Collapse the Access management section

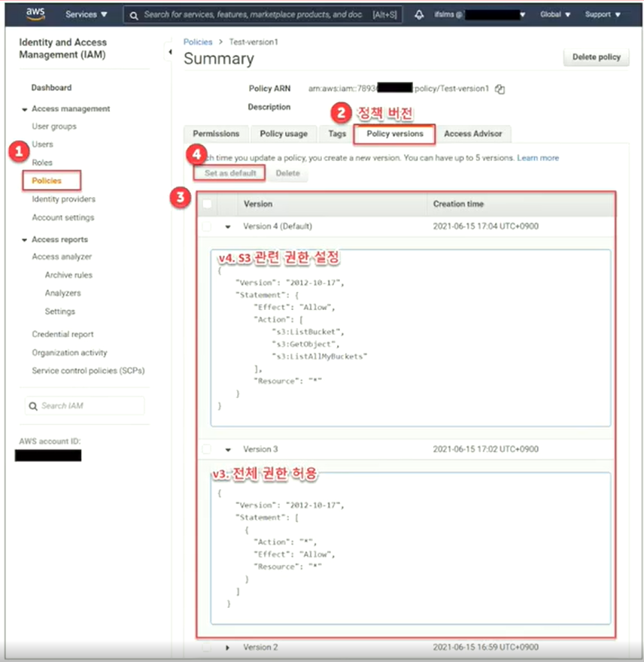point(25,109)
